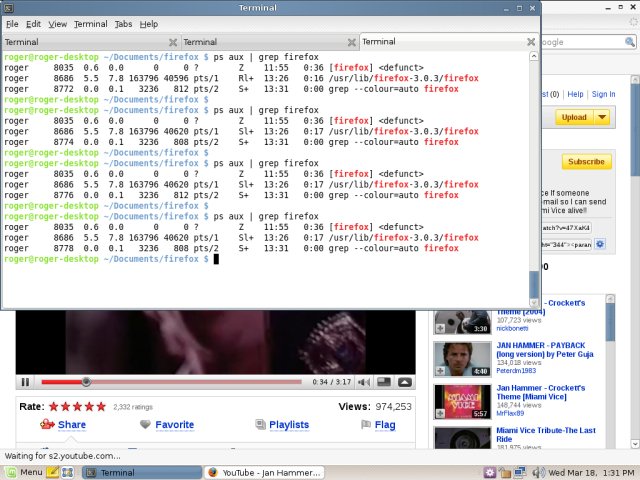
Task: Click the Subscribe button
Action: [x=587, y=162]
